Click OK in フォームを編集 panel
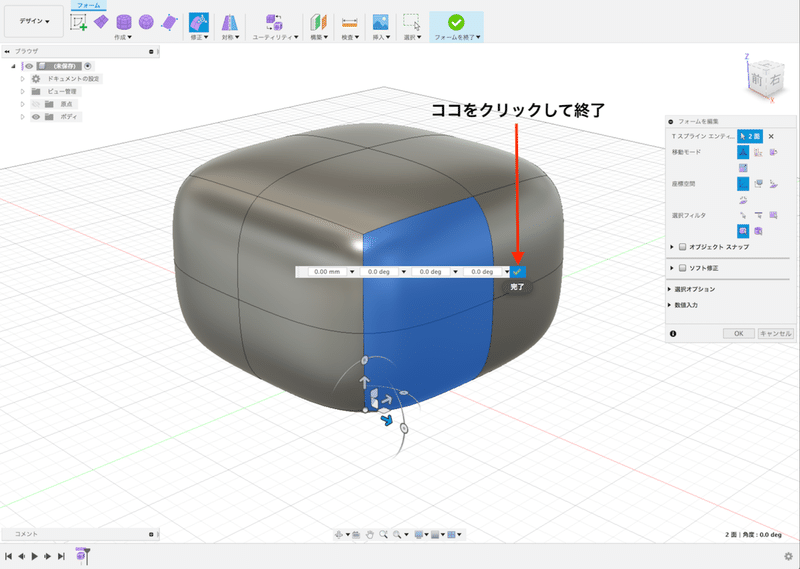 (x=738, y=333)
